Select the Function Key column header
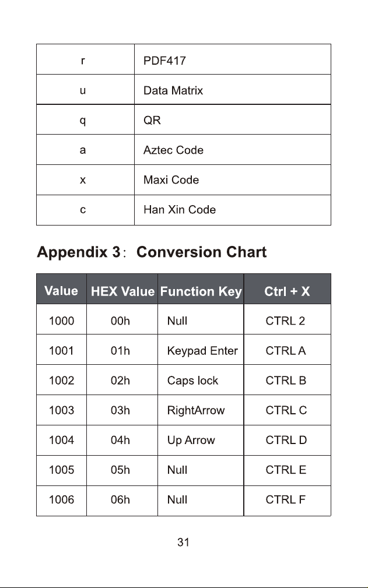Viewport: 368px width, 588px height. [201, 289]
